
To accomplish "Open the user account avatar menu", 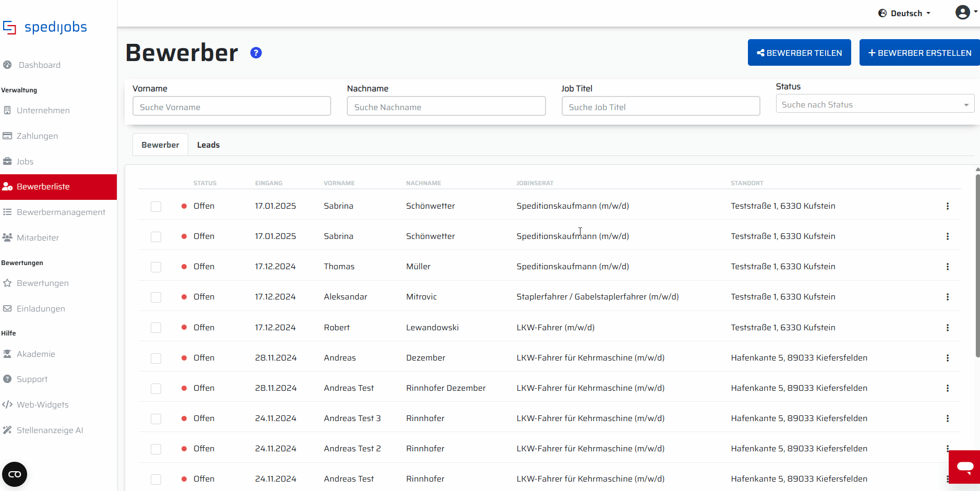I will pyautogui.click(x=966, y=13).
